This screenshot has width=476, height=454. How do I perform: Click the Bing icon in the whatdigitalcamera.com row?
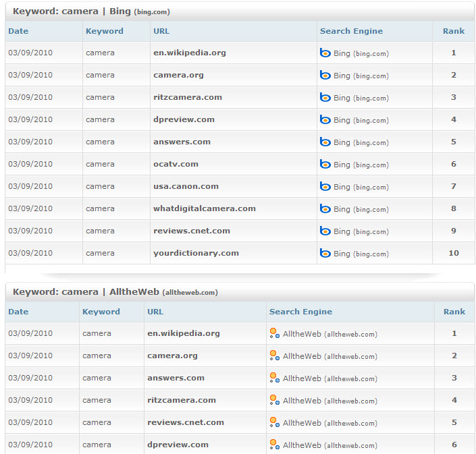[325, 208]
